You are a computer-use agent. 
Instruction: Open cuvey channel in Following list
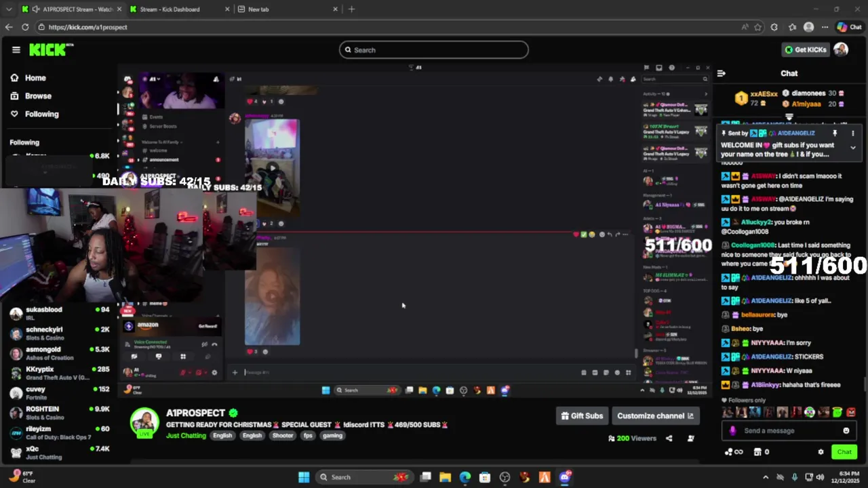[x=59, y=393]
